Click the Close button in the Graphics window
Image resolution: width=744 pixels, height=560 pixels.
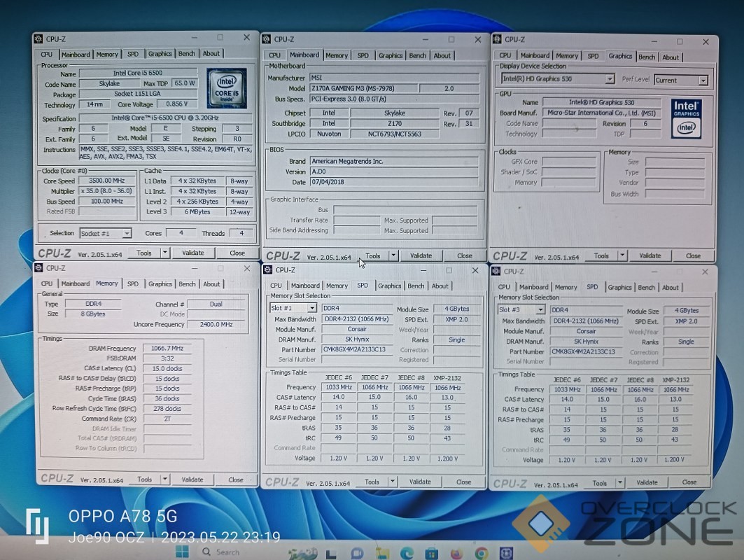coord(693,255)
